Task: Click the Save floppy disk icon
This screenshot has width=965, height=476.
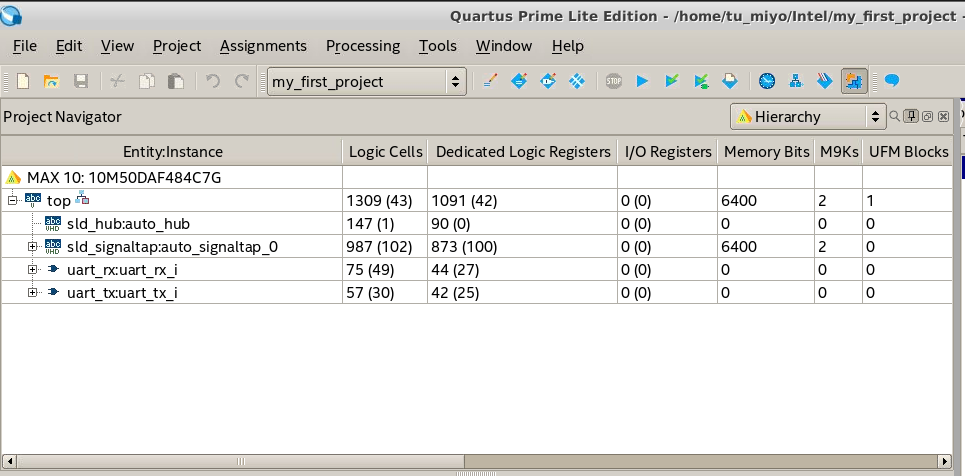Action: 81,81
